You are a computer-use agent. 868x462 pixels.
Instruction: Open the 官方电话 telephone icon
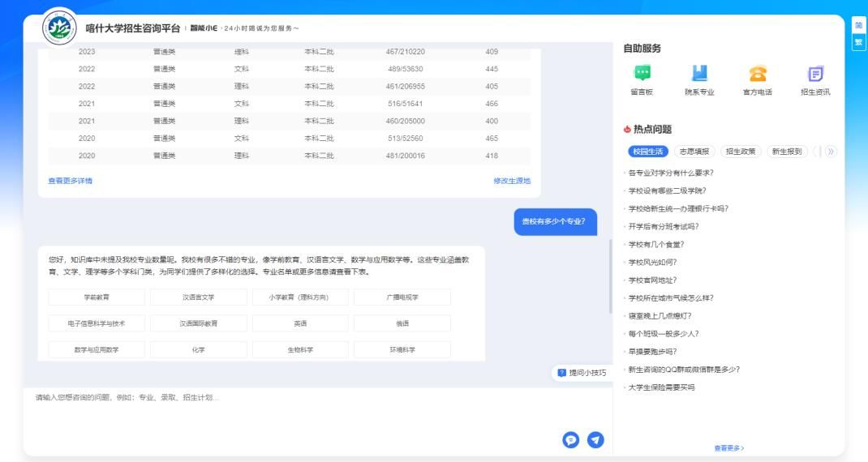point(758,74)
